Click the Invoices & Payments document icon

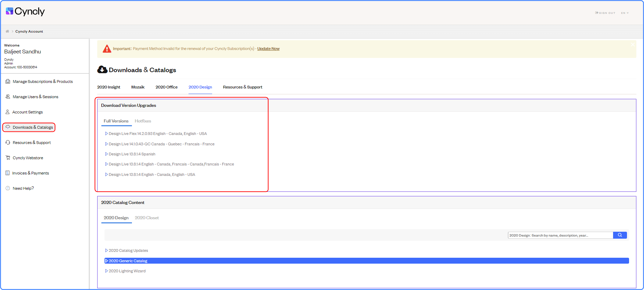(7, 173)
